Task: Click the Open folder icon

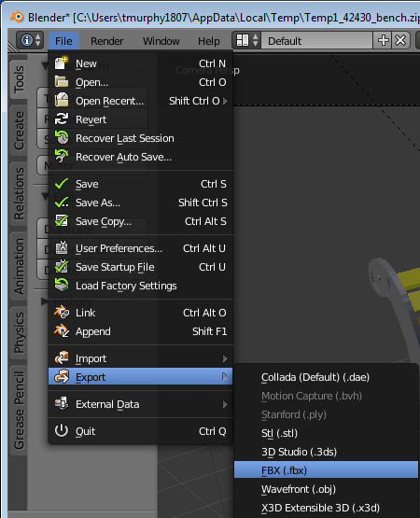Action: (61, 82)
